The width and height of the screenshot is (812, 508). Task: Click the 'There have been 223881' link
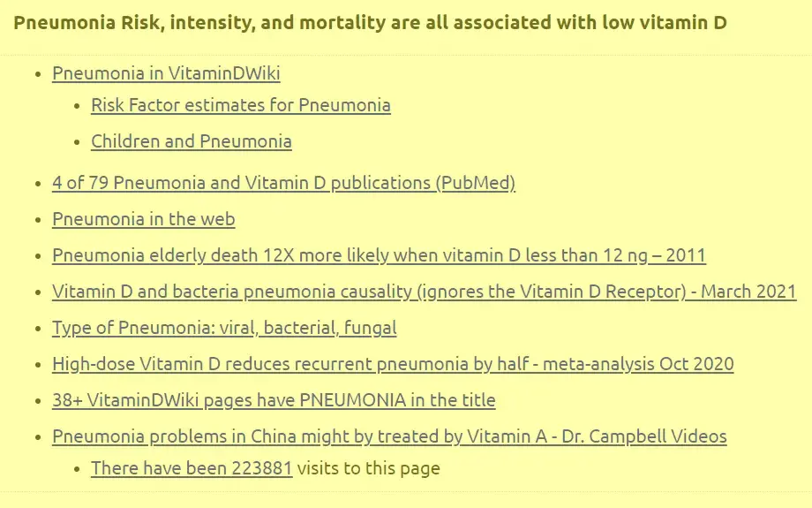pos(192,468)
